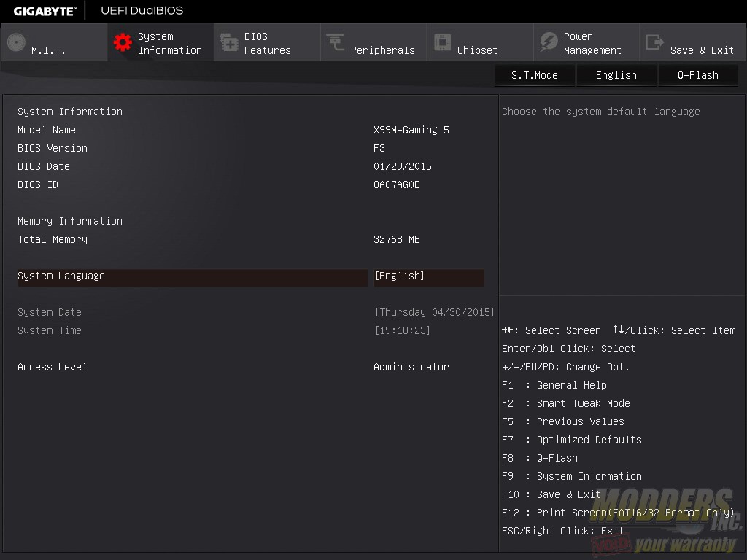This screenshot has width=747, height=560.
Task: Click the Save & Exit door icon
Action: point(654,42)
